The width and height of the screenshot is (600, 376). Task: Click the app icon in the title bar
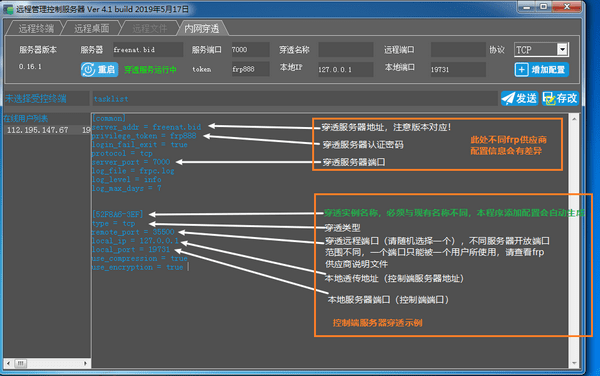pyautogui.click(x=8, y=9)
